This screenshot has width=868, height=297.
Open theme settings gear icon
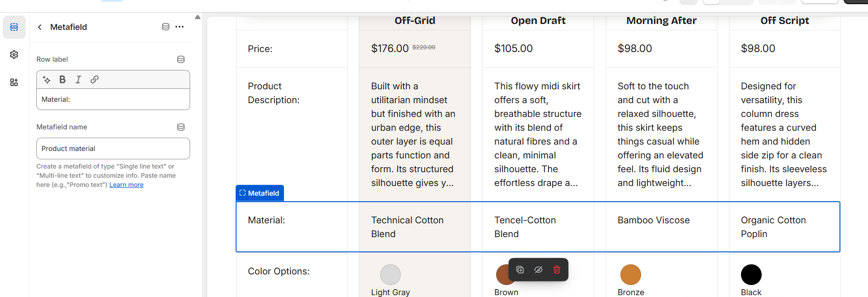[x=14, y=55]
